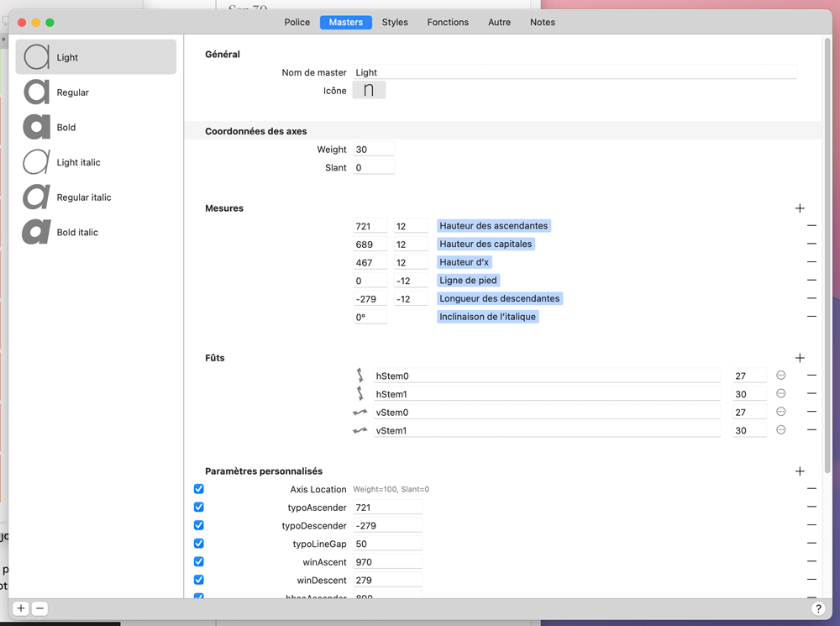This screenshot has width=840, height=626.
Task: Toggle hStem1 stem direction icon
Action: (x=360, y=393)
